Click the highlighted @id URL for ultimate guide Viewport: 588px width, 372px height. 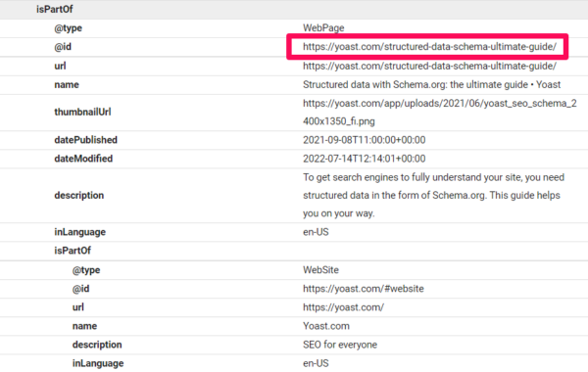pyautogui.click(x=430, y=47)
